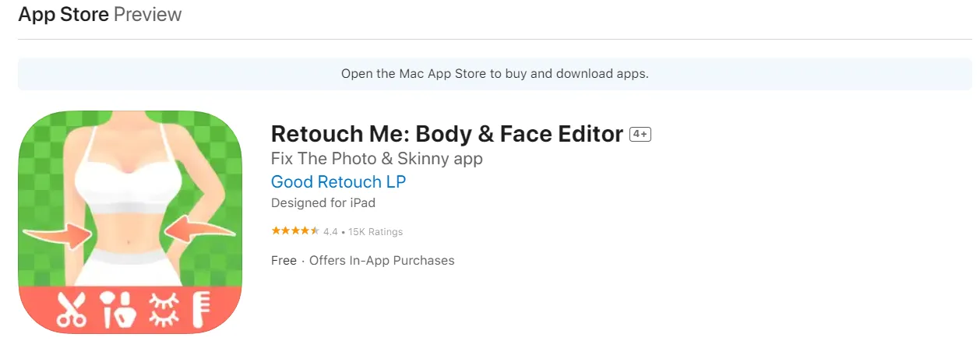Click the Offers In-App Purchases text
980x341 pixels.
382,261
